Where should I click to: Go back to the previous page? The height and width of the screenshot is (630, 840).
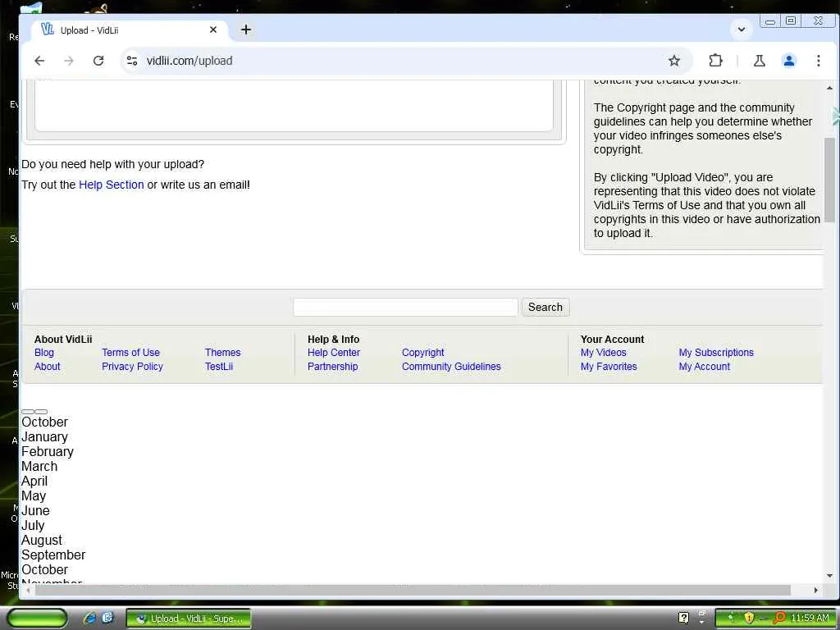coord(39,61)
